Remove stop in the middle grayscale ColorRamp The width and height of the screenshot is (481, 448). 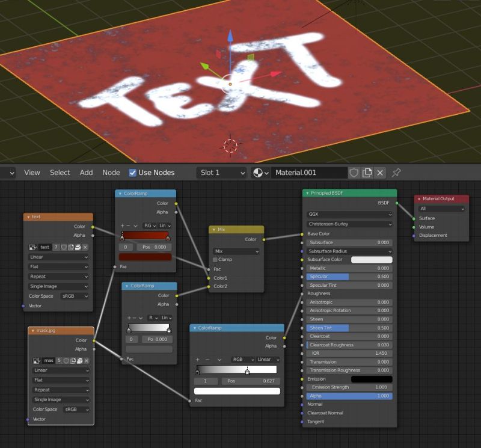(135, 318)
